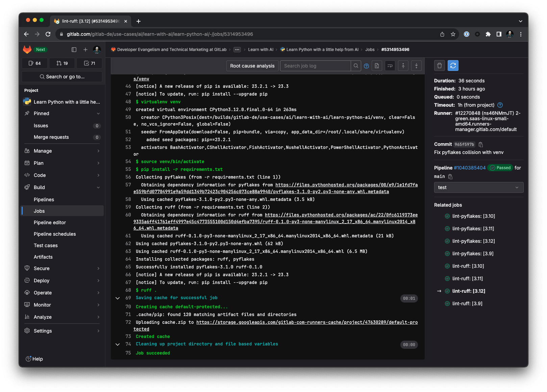Open timeout help question icon
Image resolution: width=547 pixels, height=392 pixels.
point(500,105)
